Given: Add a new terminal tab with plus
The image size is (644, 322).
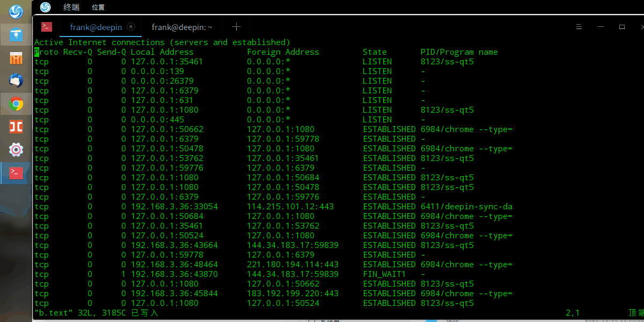Looking at the screenshot, I should [236, 27].
